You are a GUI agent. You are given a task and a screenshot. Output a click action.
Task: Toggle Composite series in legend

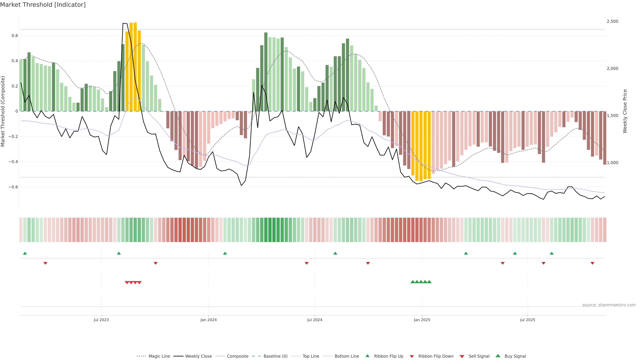[237, 356]
